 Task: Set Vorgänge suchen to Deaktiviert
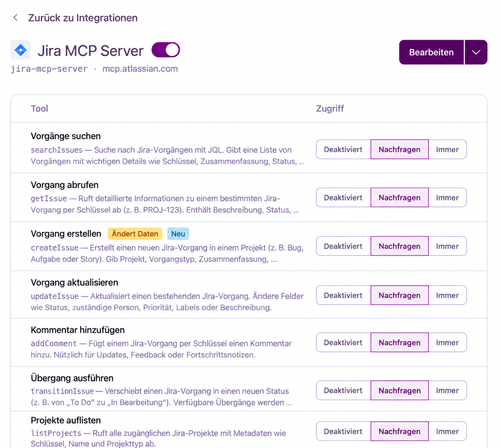click(343, 149)
